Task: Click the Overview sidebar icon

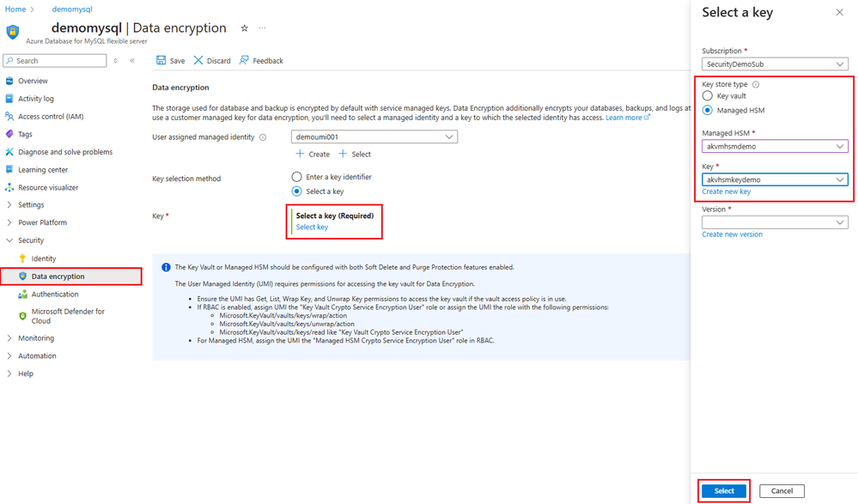Action: [9, 81]
